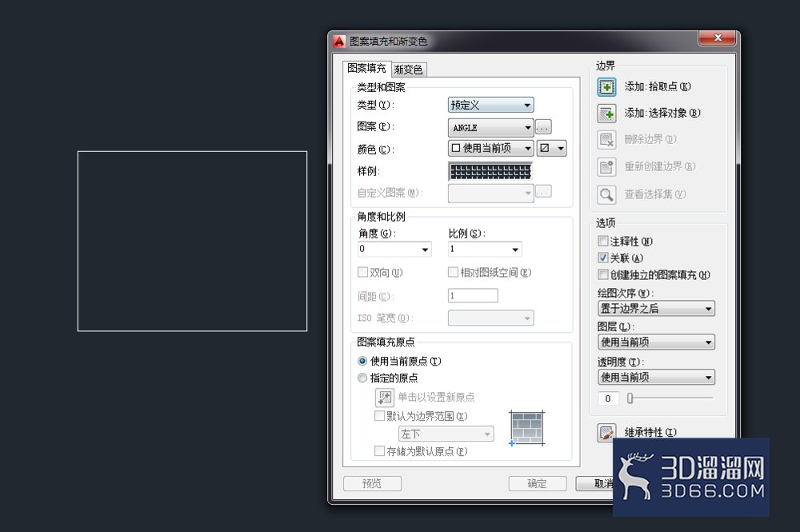Click the Inherit properties icon
Image resolution: width=800 pixels, height=532 pixels.
(606, 433)
